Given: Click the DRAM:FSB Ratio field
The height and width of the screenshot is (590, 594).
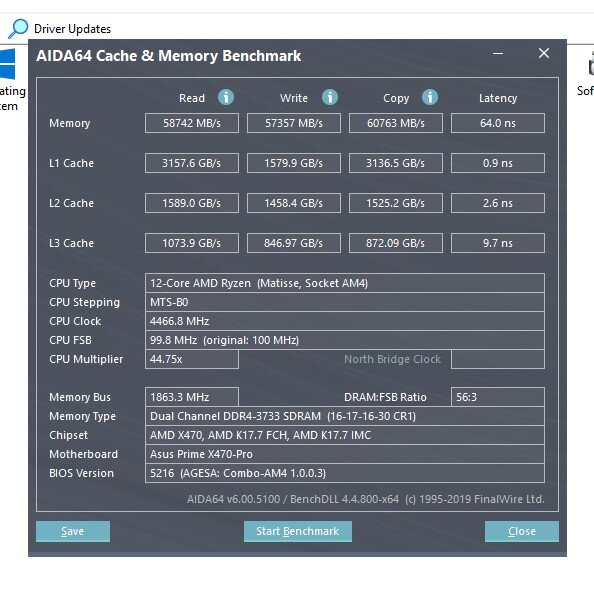Looking at the screenshot, I should (498, 397).
